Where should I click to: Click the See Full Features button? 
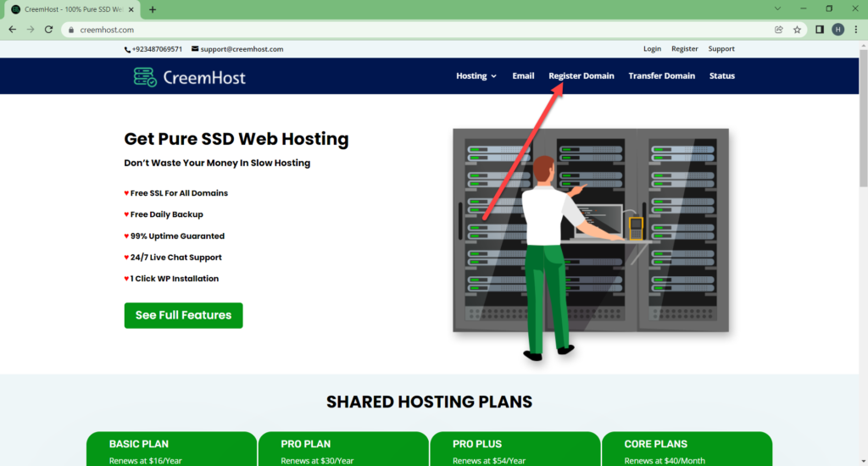183,315
